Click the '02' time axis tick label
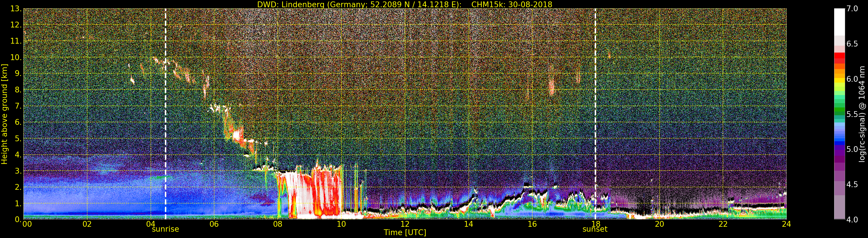This screenshot has width=868, height=238. click(87, 224)
